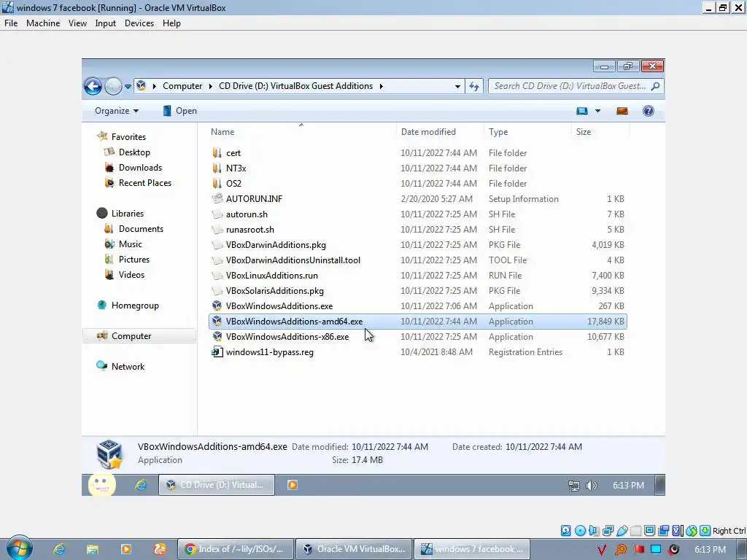Image resolution: width=747 pixels, height=560 pixels.
Task: Select the VBoxWindowsAdditions-amd64.exe icon
Action: click(x=217, y=321)
